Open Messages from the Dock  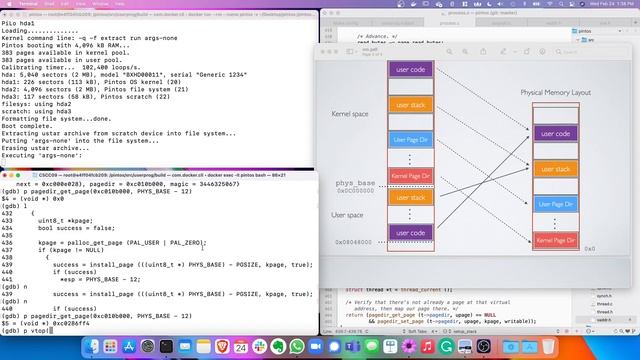click(x=371, y=347)
